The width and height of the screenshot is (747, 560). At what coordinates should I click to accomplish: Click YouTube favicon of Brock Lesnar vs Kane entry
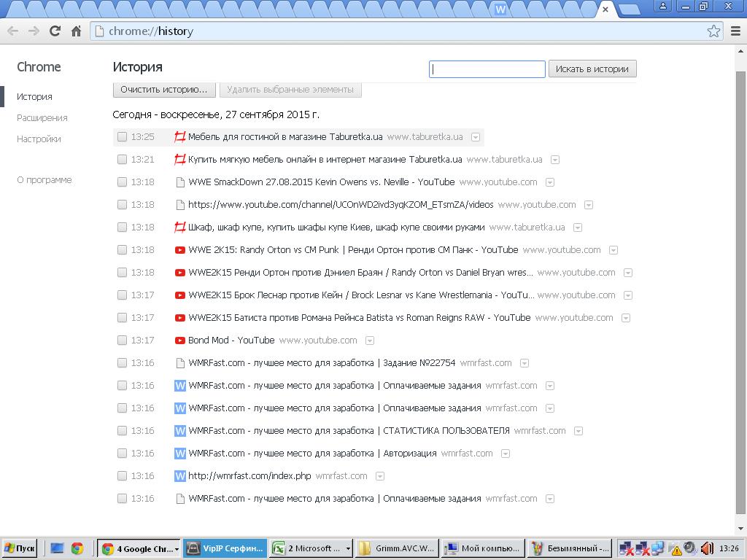(179, 295)
